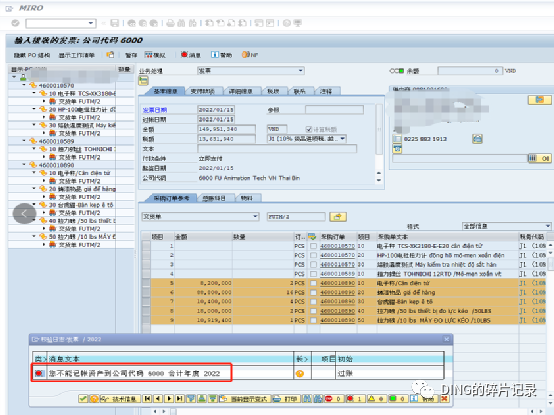Click the 打印 print button in the dialog
The height and width of the screenshot is (415, 554).
[x=286, y=398]
